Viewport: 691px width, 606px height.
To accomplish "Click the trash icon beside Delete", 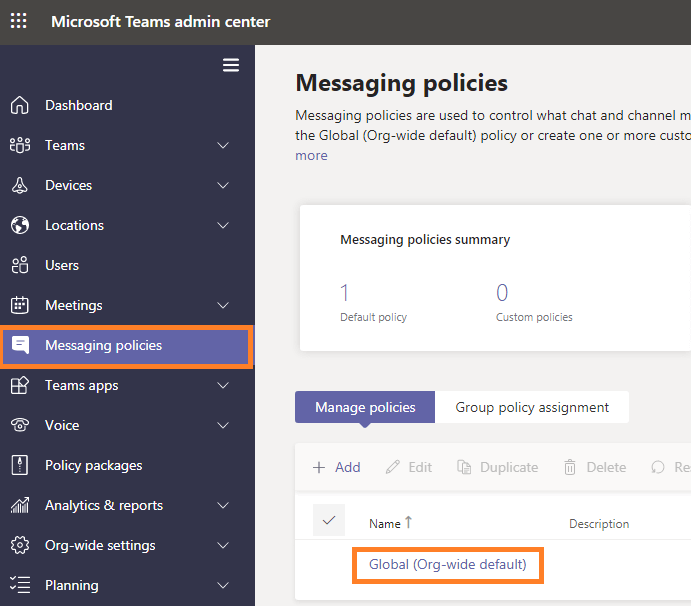I will pyautogui.click(x=570, y=467).
